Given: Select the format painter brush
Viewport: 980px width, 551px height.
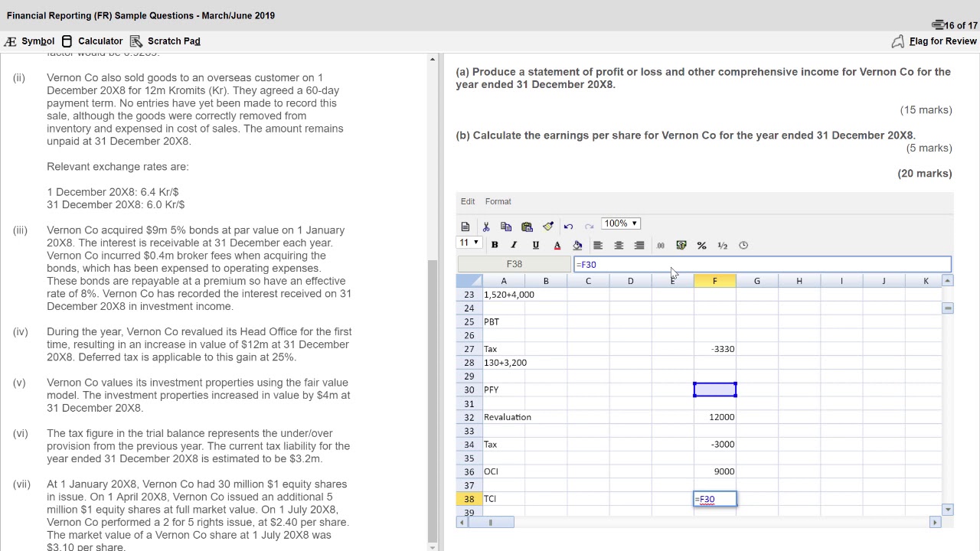Looking at the screenshot, I should [x=548, y=227].
